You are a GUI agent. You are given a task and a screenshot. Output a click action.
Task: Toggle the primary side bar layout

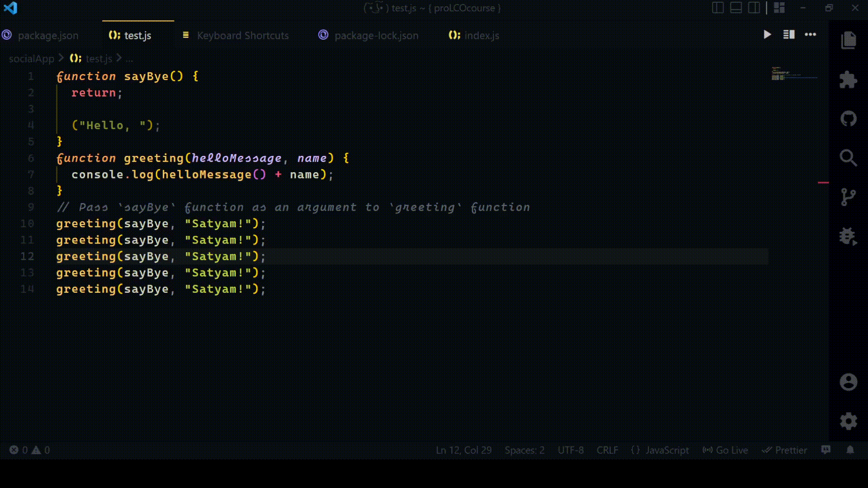point(718,8)
